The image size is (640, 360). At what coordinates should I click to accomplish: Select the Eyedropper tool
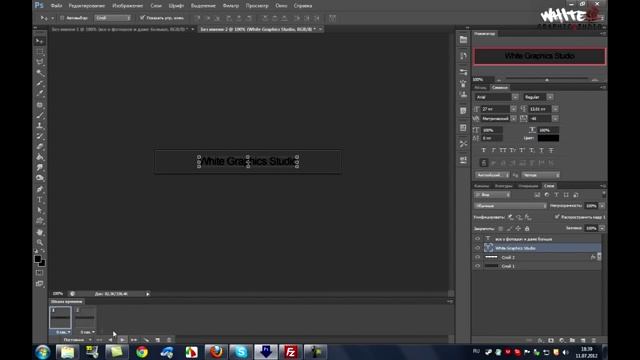tap(40, 93)
